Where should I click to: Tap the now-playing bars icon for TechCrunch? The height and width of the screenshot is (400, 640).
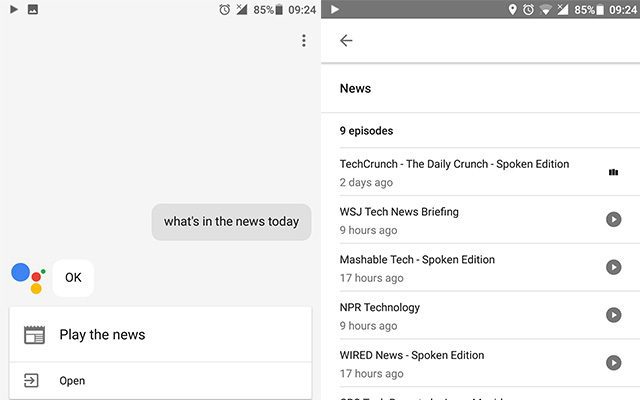pos(613,172)
